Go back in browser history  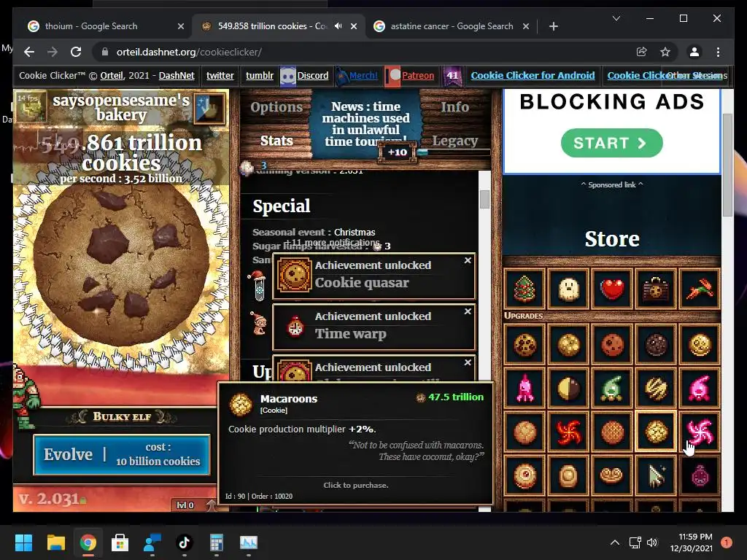click(29, 52)
